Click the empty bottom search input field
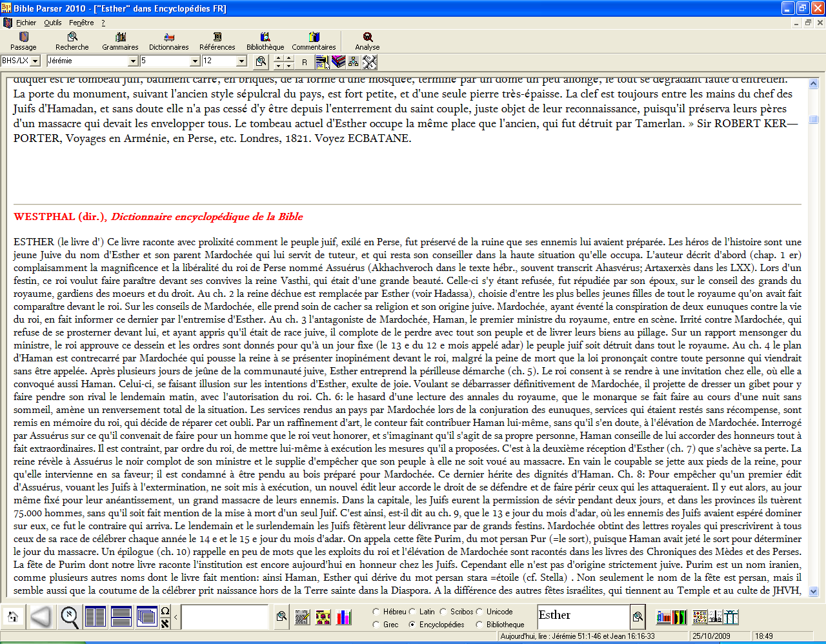The width and height of the screenshot is (826, 644). (224, 617)
